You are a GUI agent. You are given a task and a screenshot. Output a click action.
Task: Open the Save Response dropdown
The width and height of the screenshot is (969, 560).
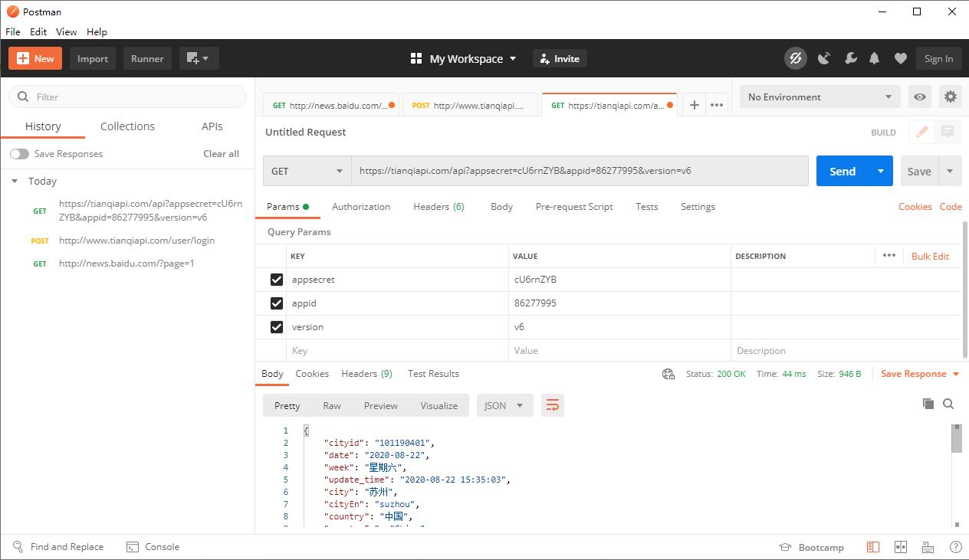[x=920, y=374]
